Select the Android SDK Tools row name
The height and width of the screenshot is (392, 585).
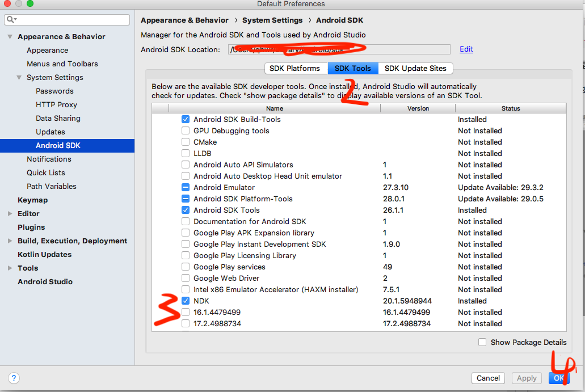coord(226,210)
